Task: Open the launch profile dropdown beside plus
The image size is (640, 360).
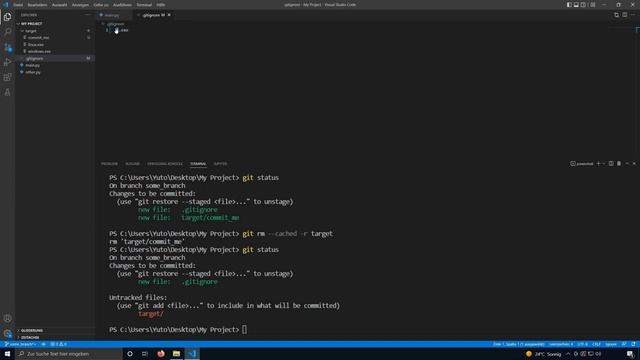Action: pyautogui.click(x=604, y=164)
